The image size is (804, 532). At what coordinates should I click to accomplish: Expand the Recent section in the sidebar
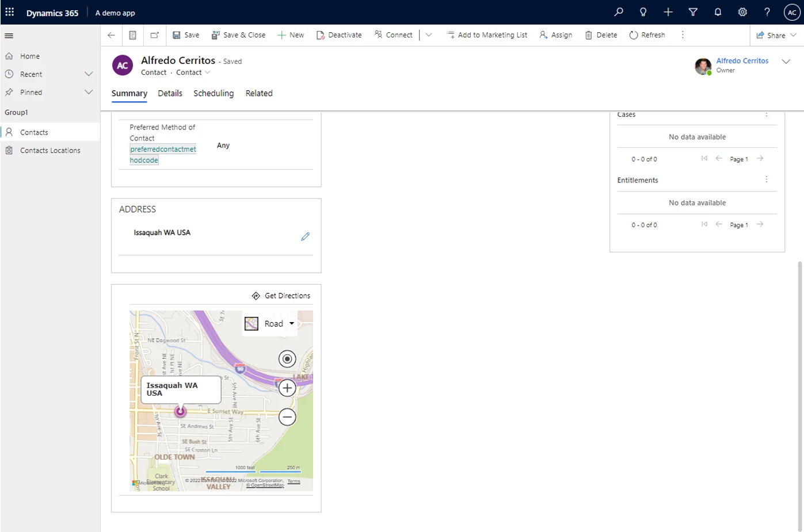[x=89, y=74]
